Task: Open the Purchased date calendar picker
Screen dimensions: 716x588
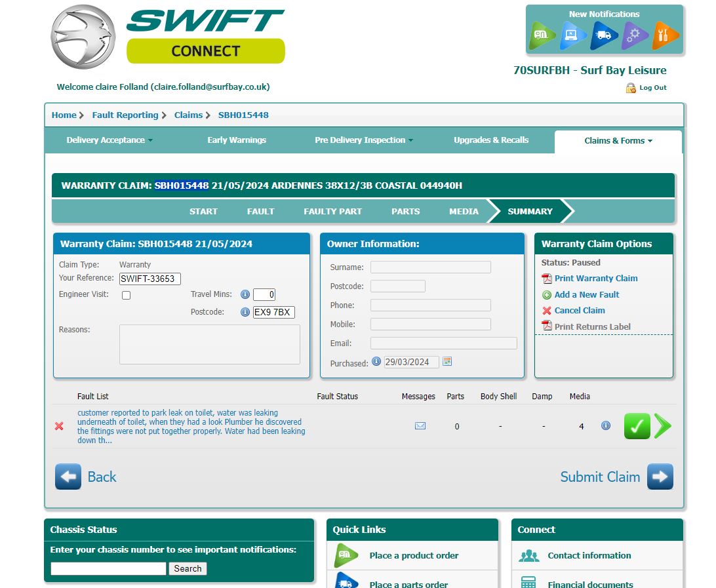Action: (x=447, y=362)
